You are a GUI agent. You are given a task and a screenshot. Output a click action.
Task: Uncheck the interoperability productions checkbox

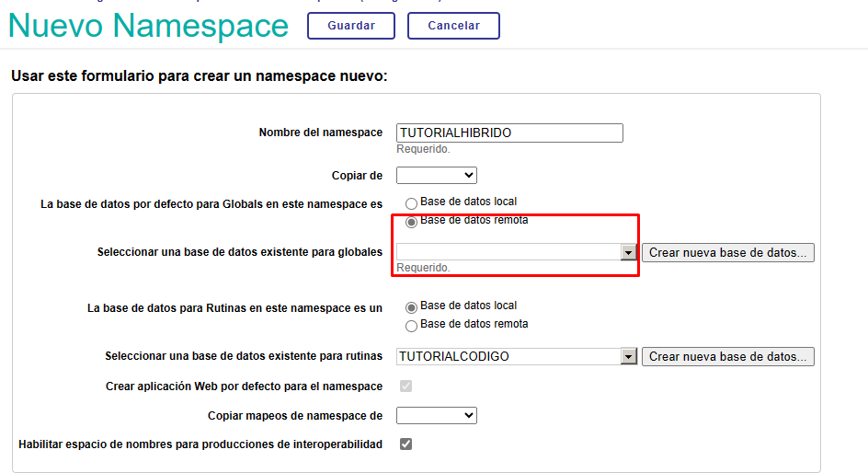[405, 444]
